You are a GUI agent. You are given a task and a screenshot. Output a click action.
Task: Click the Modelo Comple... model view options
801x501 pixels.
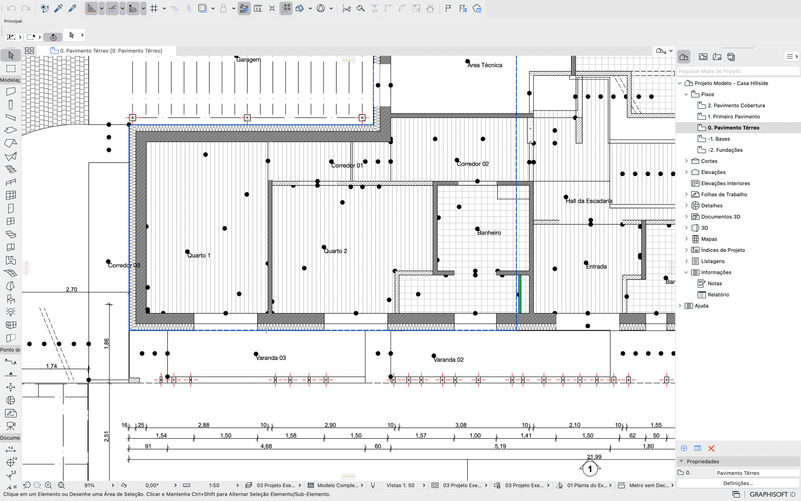coord(336,485)
